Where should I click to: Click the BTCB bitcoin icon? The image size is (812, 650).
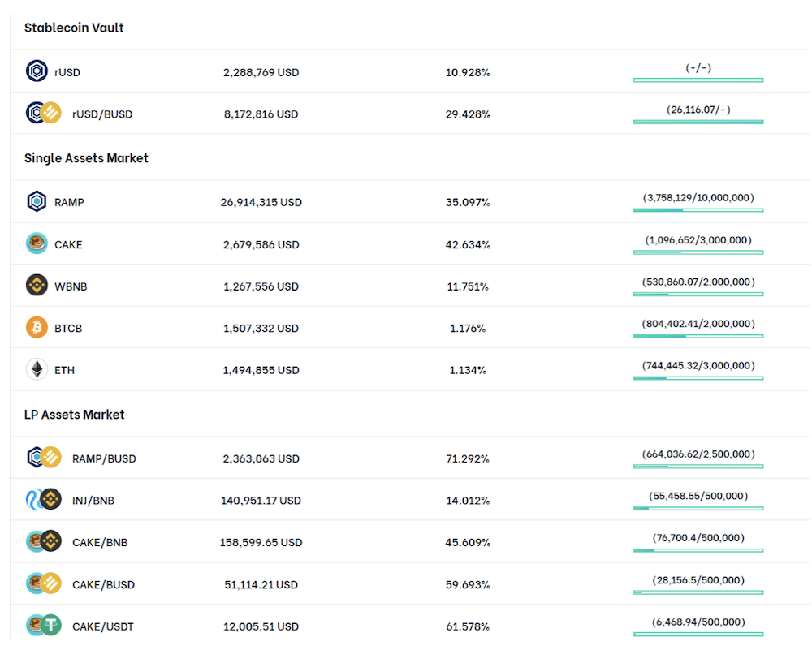[x=37, y=327]
